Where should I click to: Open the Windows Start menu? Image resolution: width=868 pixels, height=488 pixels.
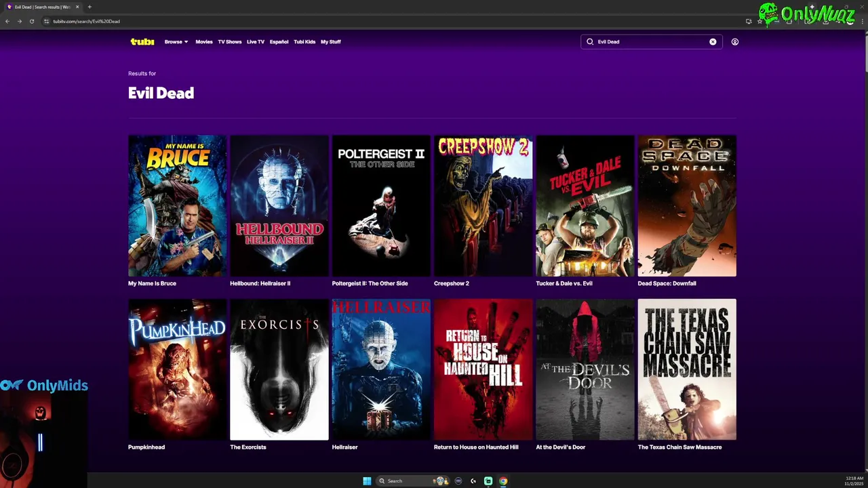point(367,481)
